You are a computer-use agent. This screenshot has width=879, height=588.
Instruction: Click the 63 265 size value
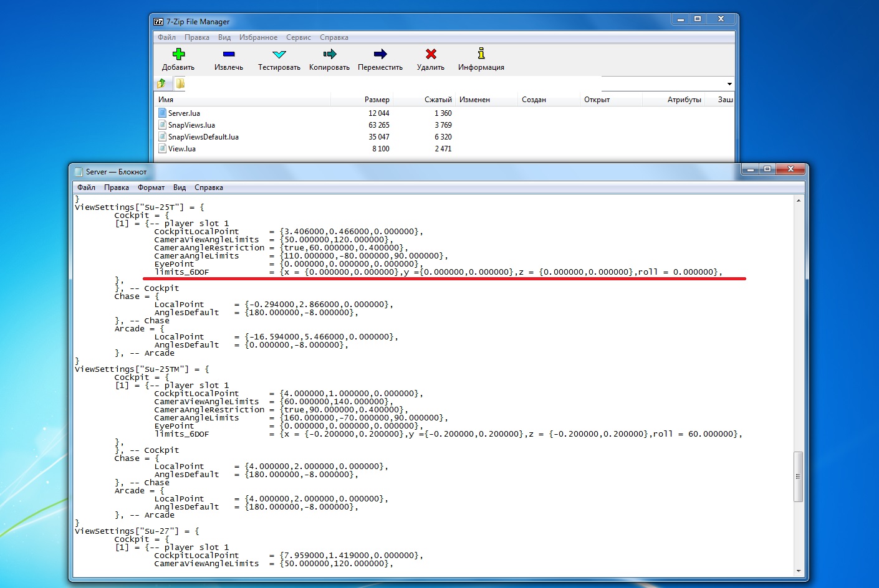tap(378, 125)
